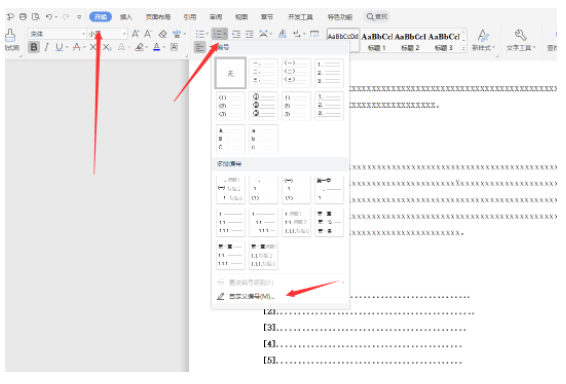Toggle the align left button
566x384 pixels.
tap(199, 47)
